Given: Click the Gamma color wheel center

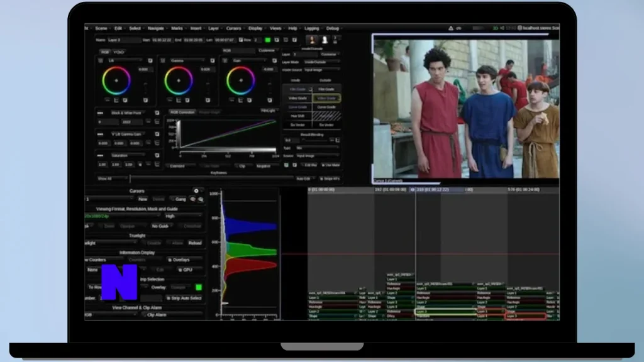Looking at the screenshot, I should 178,80.
